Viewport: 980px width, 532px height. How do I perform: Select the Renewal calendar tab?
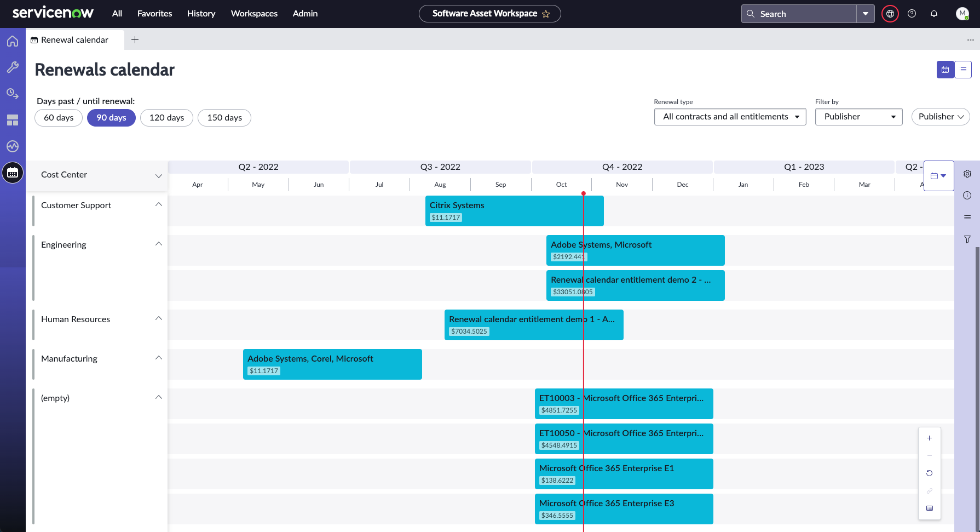tap(74, 39)
